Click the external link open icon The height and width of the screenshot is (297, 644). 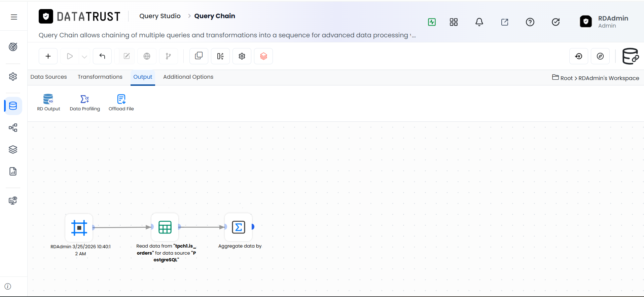505,22
